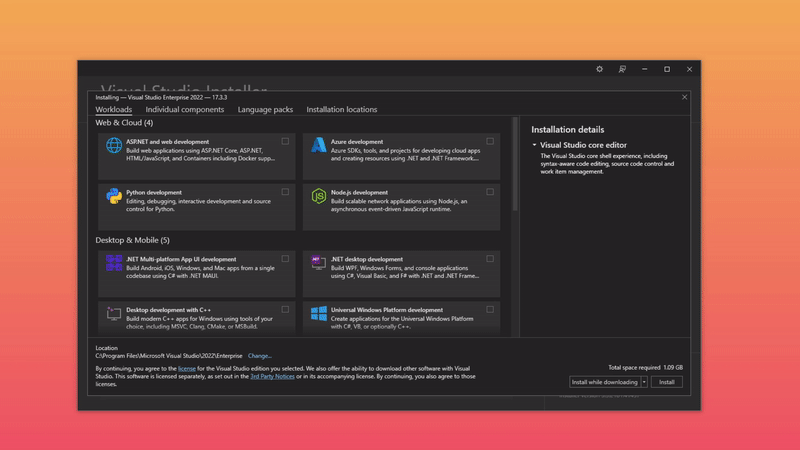Screen dimensions: 800x450
Task: Switch to the Individual components tab
Action: [x=185, y=109]
